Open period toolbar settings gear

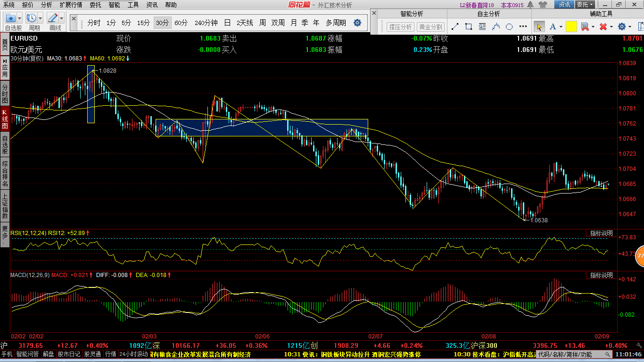point(357,23)
